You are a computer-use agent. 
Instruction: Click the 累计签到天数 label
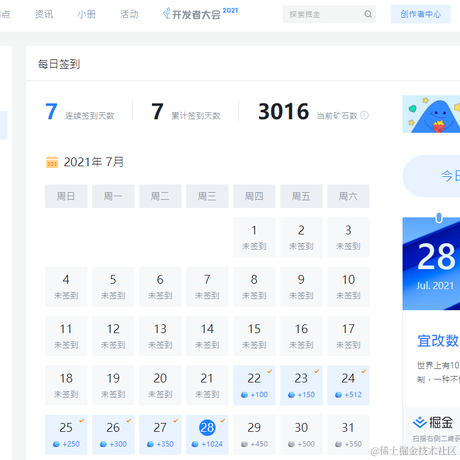(196, 116)
